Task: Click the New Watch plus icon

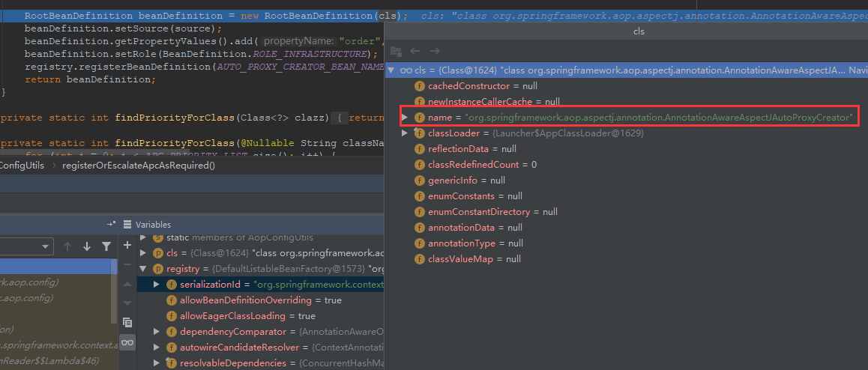Action: click(x=127, y=246)
